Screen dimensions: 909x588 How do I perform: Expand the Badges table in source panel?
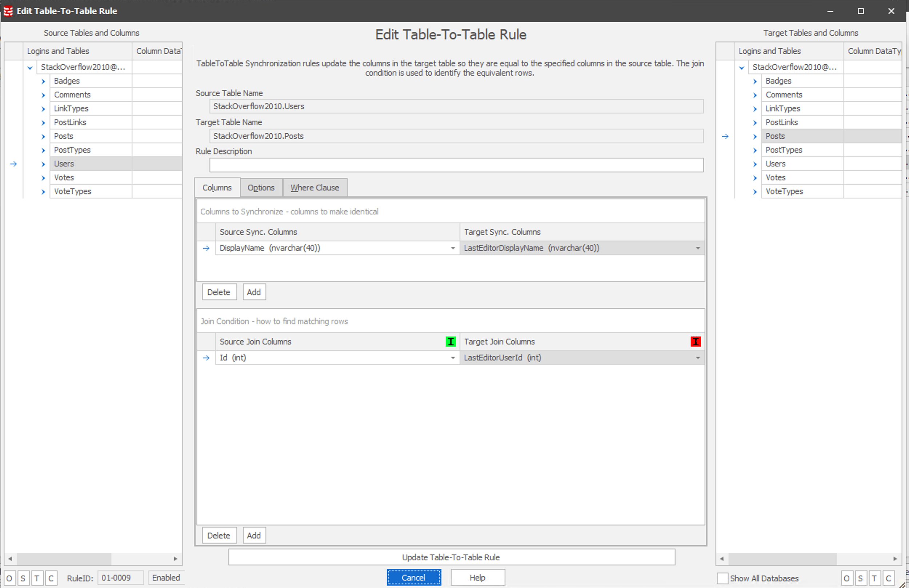pos(43,81)
